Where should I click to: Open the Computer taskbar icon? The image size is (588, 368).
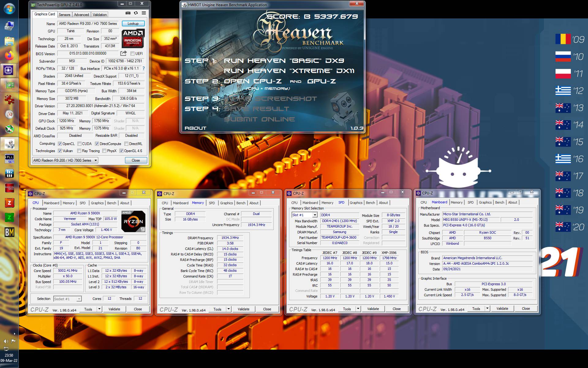(x=9, y=26)
